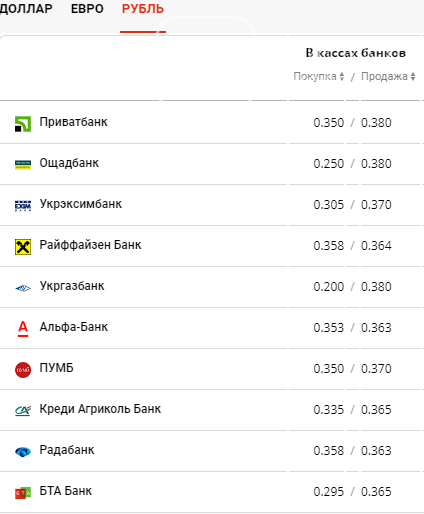Click the ПУМБ red circle logo
The height and width of the screenshot is (514, 424).
[23, 370]
